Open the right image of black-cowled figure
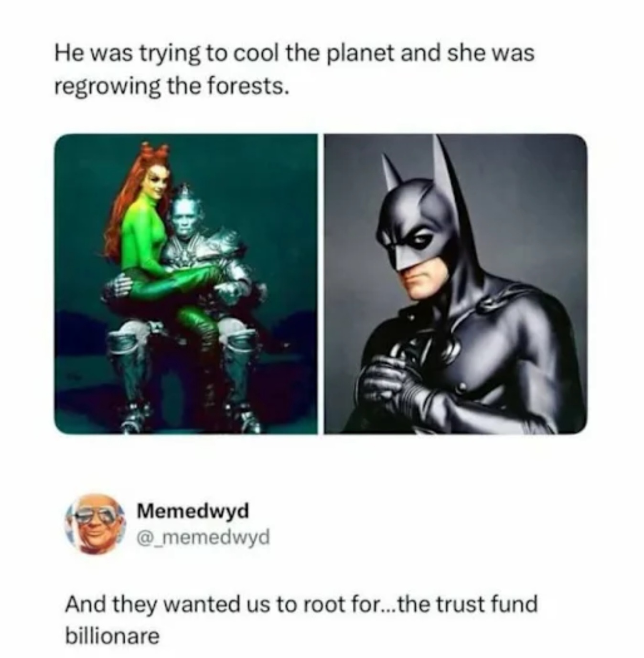 pyautogui.click(x=455, y=284)
